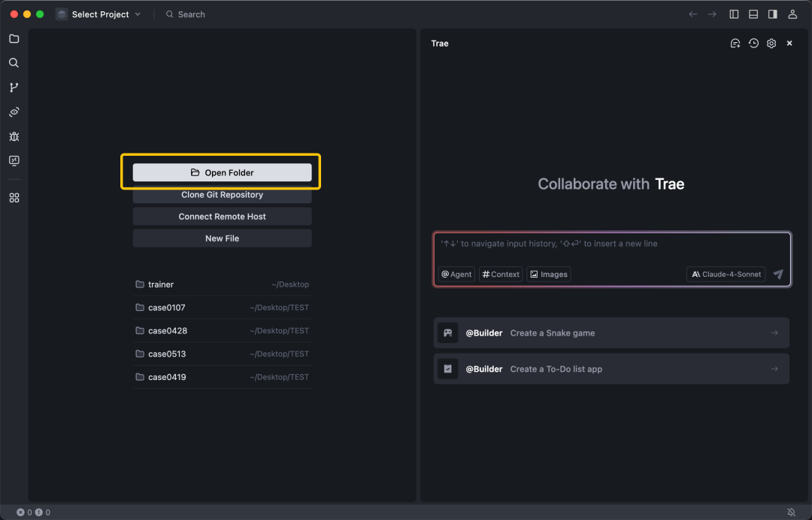Click the new chat icon in Trae panel

tap(735, 44)
